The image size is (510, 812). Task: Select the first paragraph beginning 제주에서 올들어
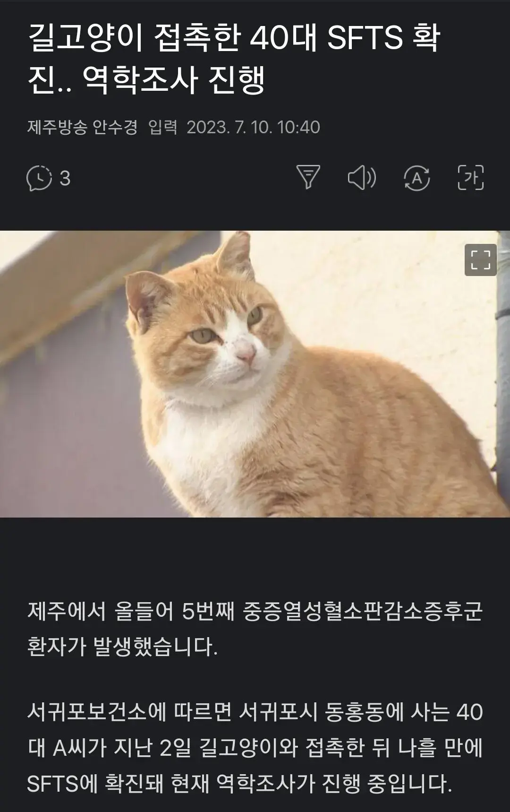(x=255, y=629)
